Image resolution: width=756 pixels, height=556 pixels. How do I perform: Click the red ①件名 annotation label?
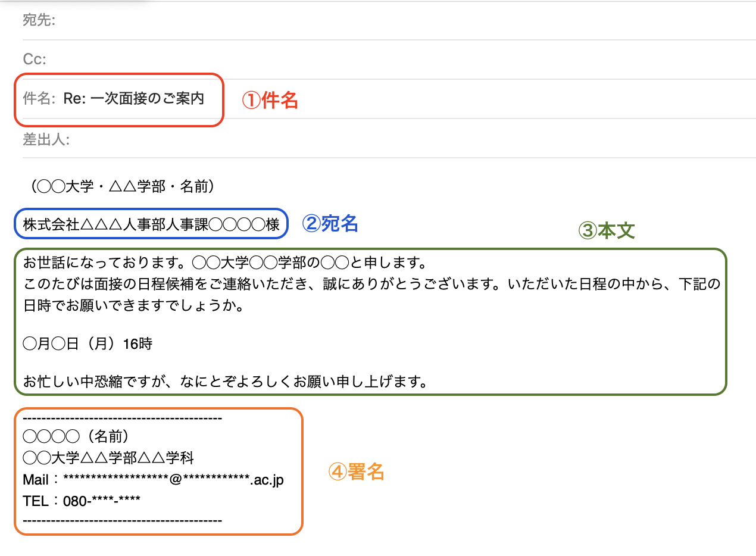(x=270, y=101)
